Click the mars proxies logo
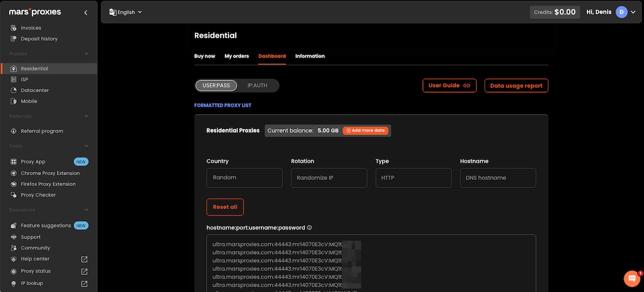 click(35, 12)
